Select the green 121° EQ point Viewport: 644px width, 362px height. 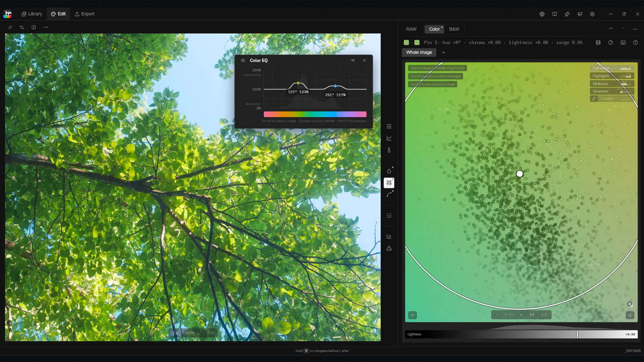click(x=298, y=83)
